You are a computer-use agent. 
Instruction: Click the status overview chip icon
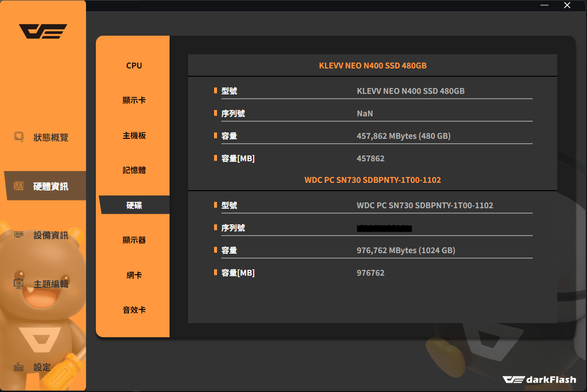tap(19, 137)
